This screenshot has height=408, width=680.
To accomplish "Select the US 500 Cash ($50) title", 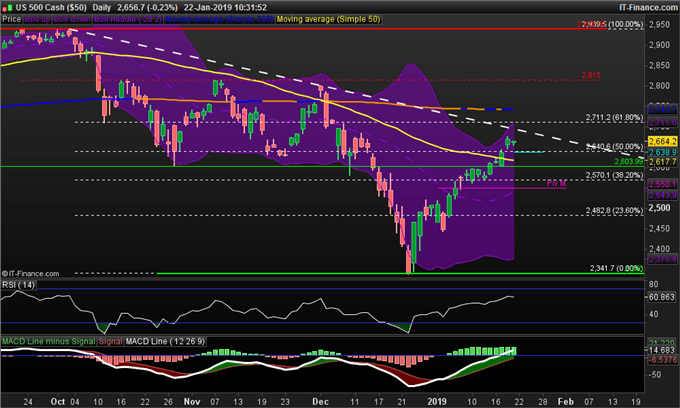I will [x=51, y=7].
